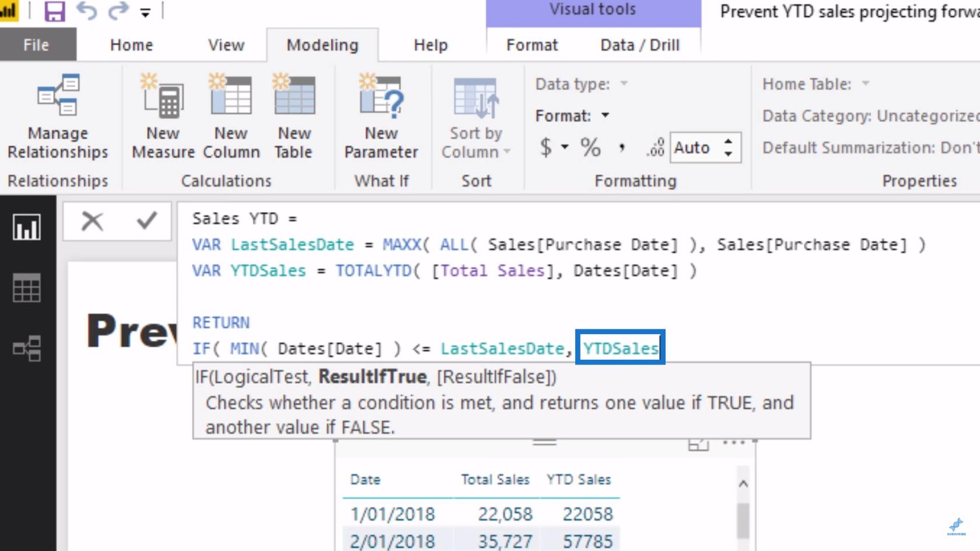
Task: Click the 57785 YTD Sales value
Action: pyautogui.click(x=587, y=541)
